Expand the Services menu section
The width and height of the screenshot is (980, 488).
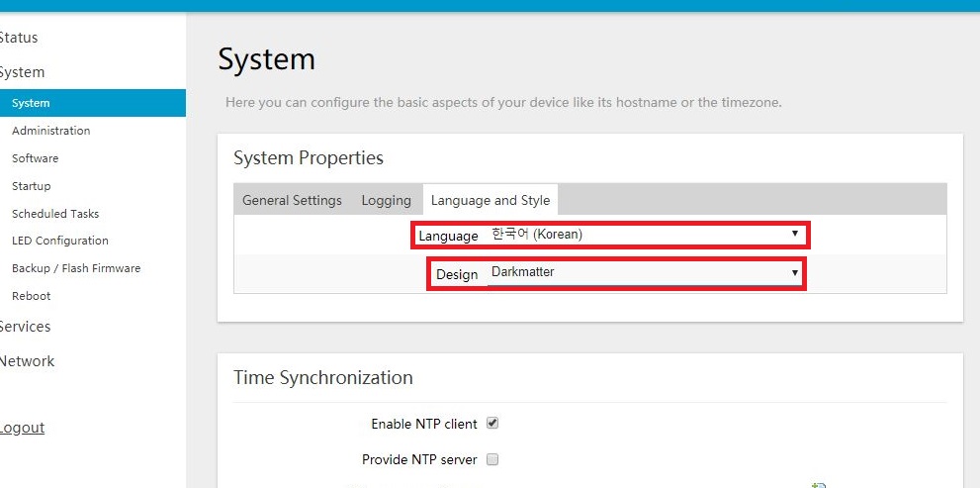tap(25, 327)
